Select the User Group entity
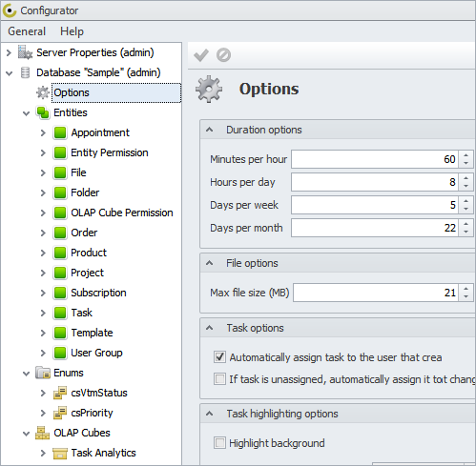 (x=96, y=353)
